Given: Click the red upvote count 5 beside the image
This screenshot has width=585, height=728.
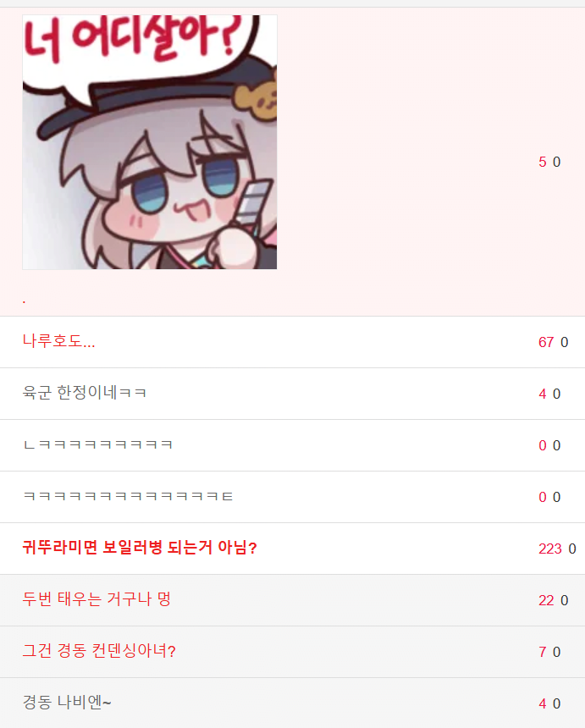Looking at the screenshot, I should (543, 162).
